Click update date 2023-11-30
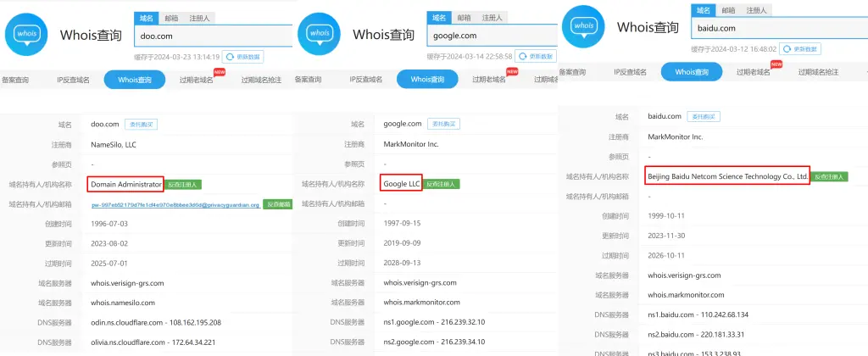 666,236
